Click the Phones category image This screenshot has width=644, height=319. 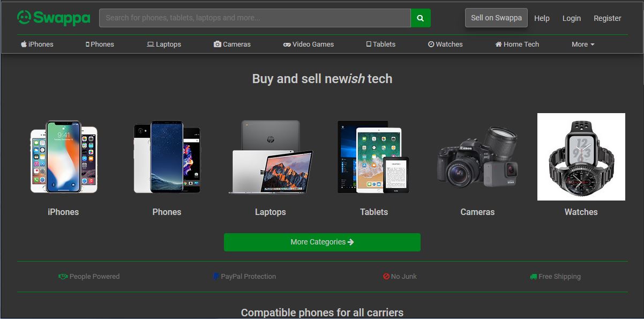coord(167,157)
